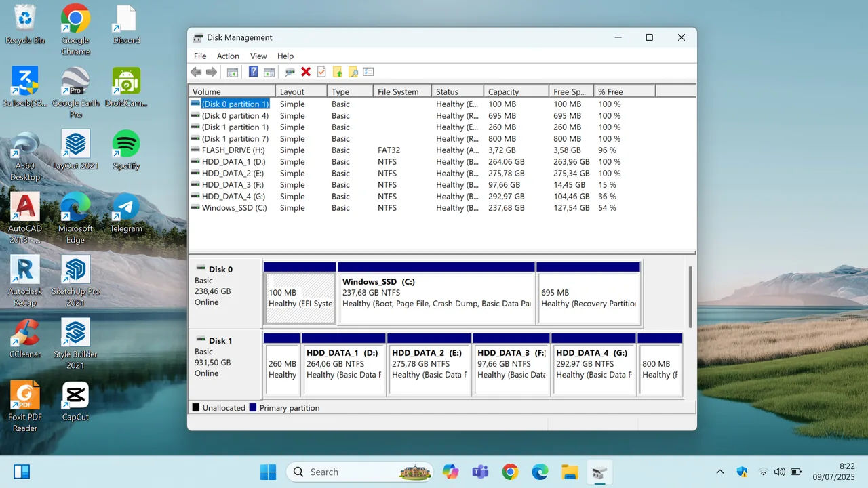Image resolution: width=868 pixels, height=488 pixels.
Task: Click the red X Delete toolbar icon
Action: 306,72
